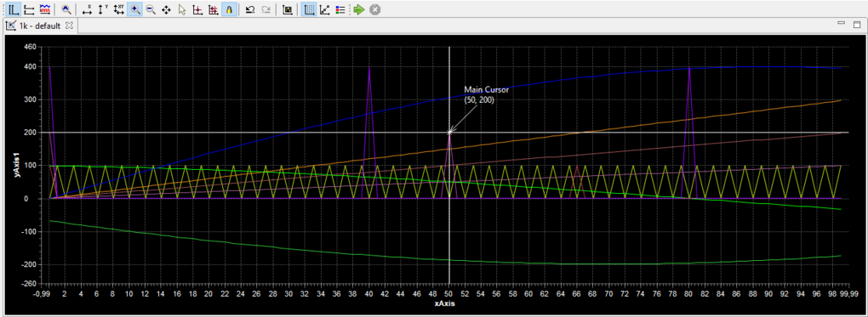Click the auto-scale XY axes icon
The width and height of the screenshot is (868, 317).
click(118, 9)
